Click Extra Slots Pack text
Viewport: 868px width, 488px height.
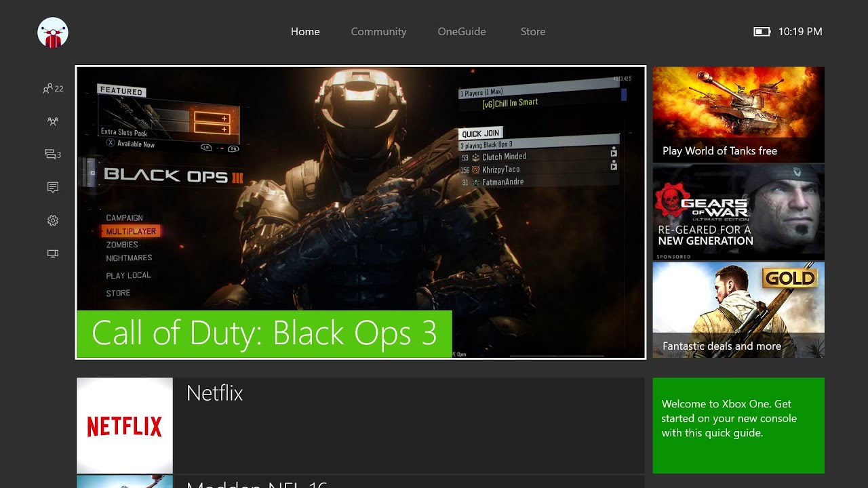[124, 132]
